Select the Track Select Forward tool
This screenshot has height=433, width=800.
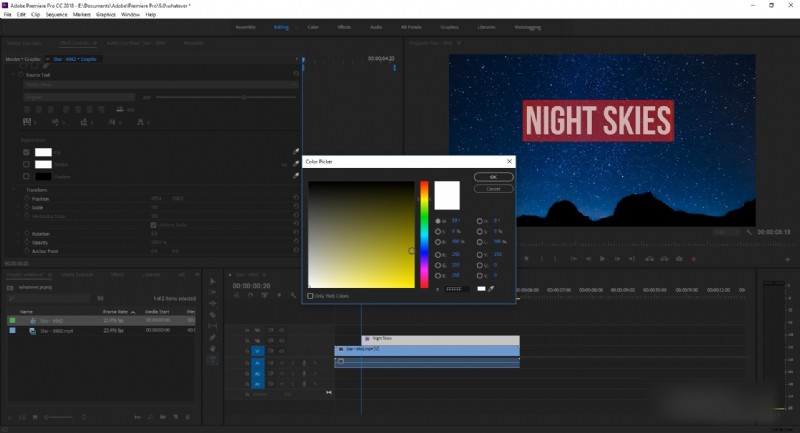(213, 292)
